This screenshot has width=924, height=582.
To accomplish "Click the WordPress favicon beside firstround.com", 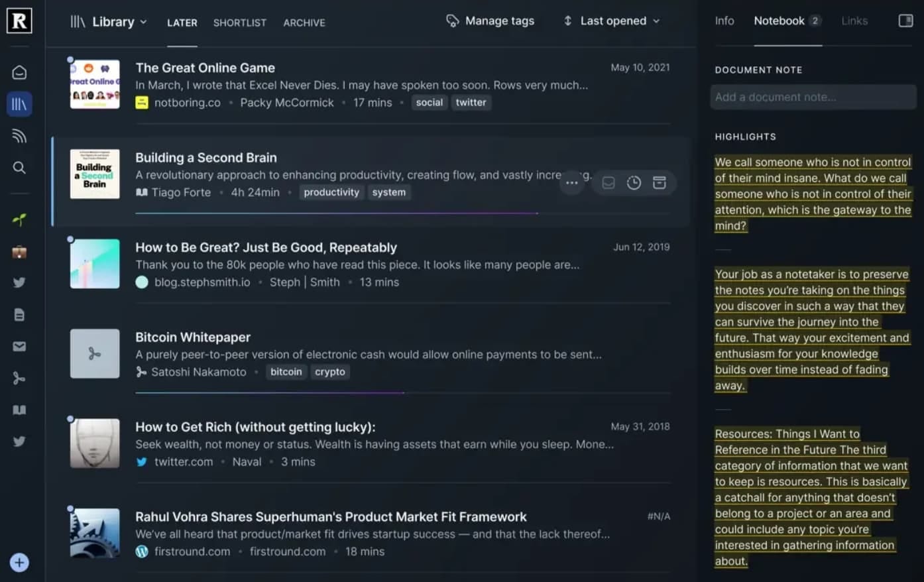I will coord(142,552).
